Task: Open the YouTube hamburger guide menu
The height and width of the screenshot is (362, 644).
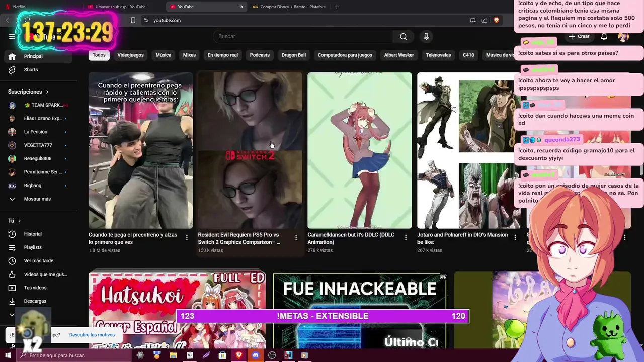Action: click(x=12, y=36)
